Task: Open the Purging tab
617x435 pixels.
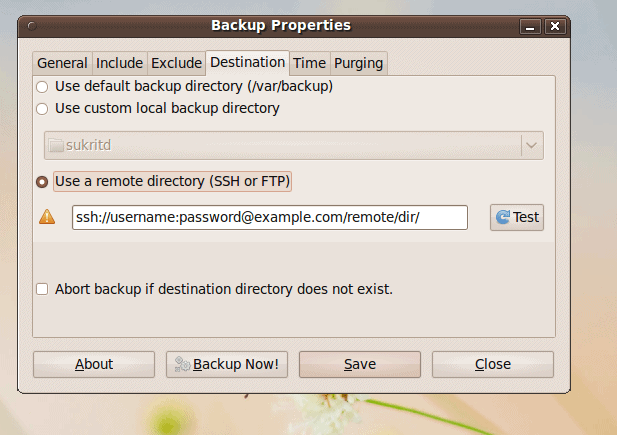Action: [x=358, y=63]
